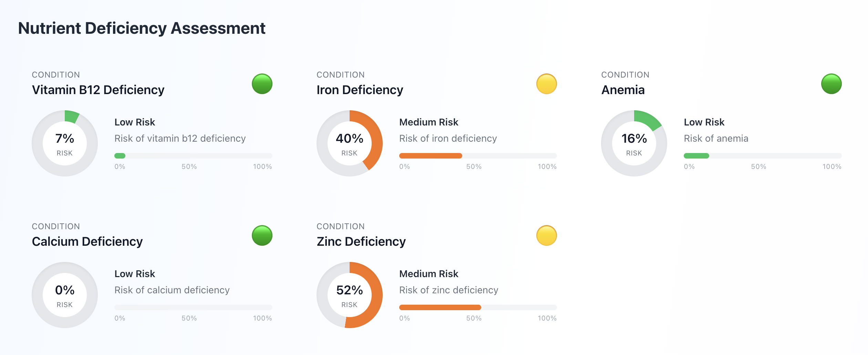Click the Vitamin B12 risk progress bar
868x355 pixels.
click(193, 156)
